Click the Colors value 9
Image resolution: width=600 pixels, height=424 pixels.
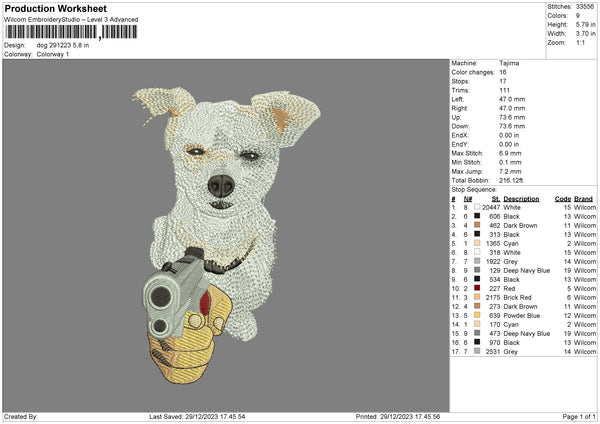tap(578, 16)
